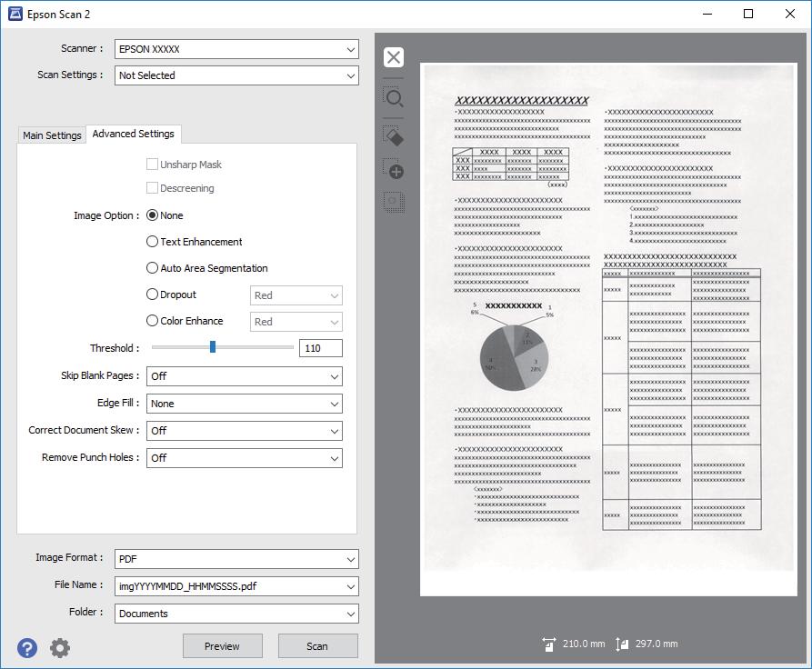Click the Epson Scan 2 title bar icon
This screenshot has height=669, width=812.
(15, 14)
